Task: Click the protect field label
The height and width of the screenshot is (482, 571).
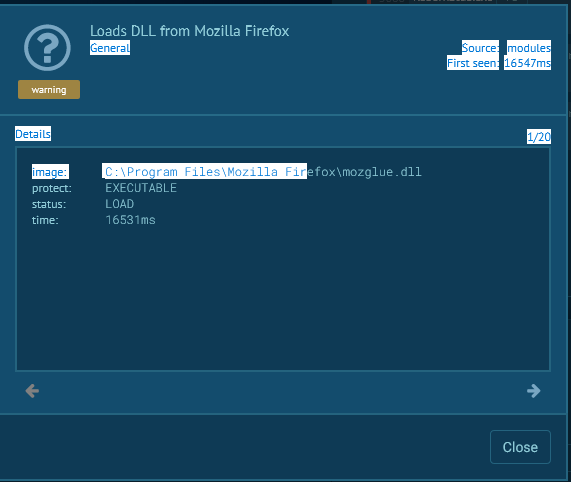Action: [x=52, y=188]
